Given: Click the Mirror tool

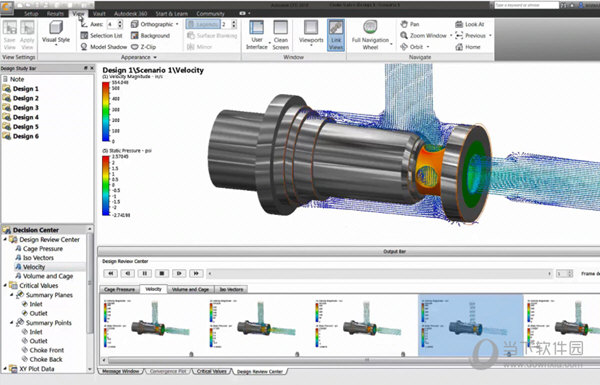Looking at the screenshot, I should pos(200,47).
